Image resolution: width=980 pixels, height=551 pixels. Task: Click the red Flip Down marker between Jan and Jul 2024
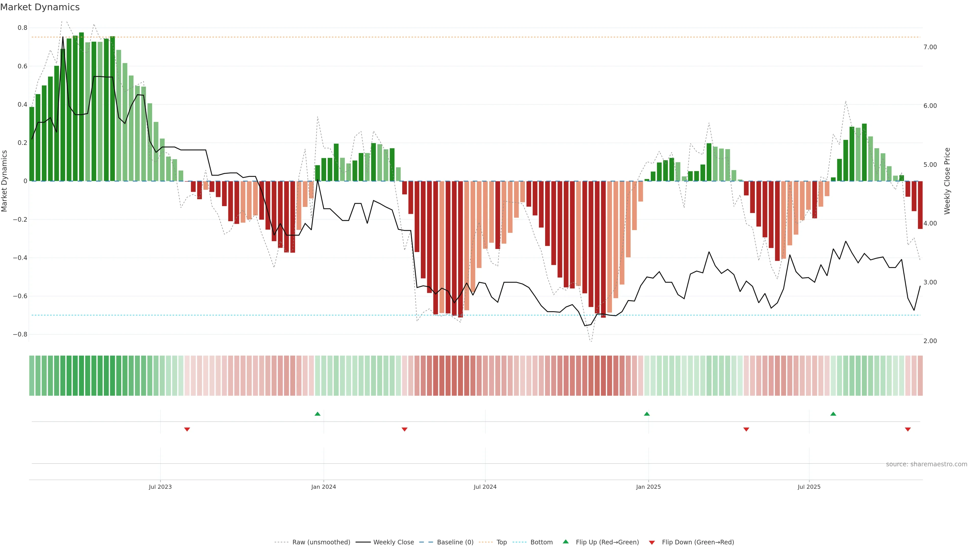click(x=405, y=429)
